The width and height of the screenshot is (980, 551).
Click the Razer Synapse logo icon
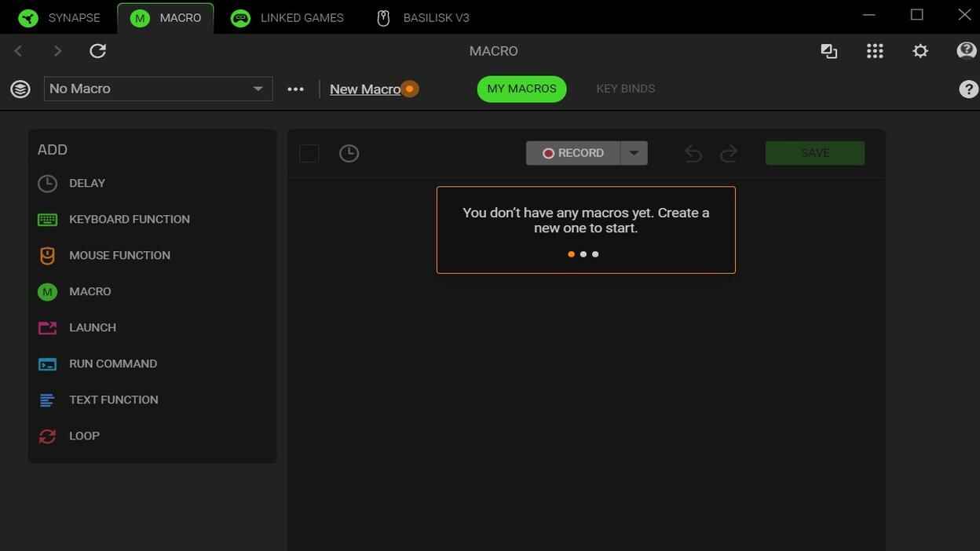coord(28,18)
